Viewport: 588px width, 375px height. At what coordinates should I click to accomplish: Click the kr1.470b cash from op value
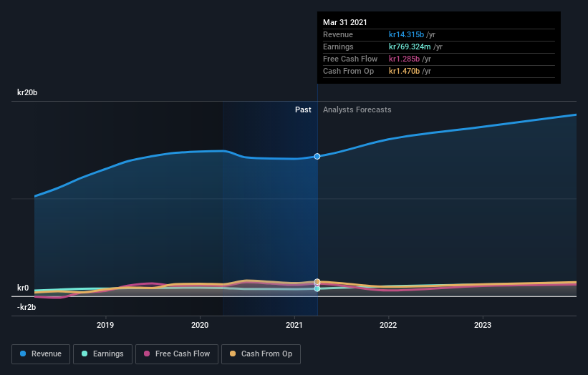pos(404,71)
